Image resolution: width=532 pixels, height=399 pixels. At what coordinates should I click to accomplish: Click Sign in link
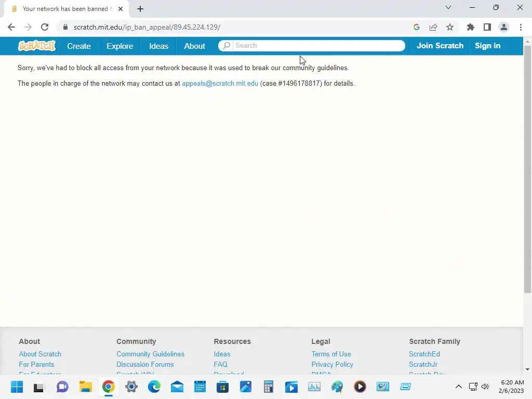pyautogui.click(x=487, y=46)
